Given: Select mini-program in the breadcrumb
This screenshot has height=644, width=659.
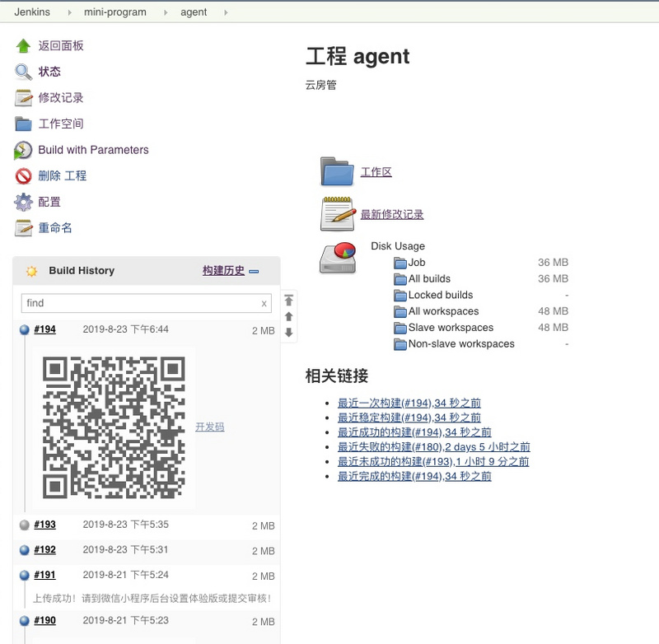Looking at the screenshot, I should (114, 12).
